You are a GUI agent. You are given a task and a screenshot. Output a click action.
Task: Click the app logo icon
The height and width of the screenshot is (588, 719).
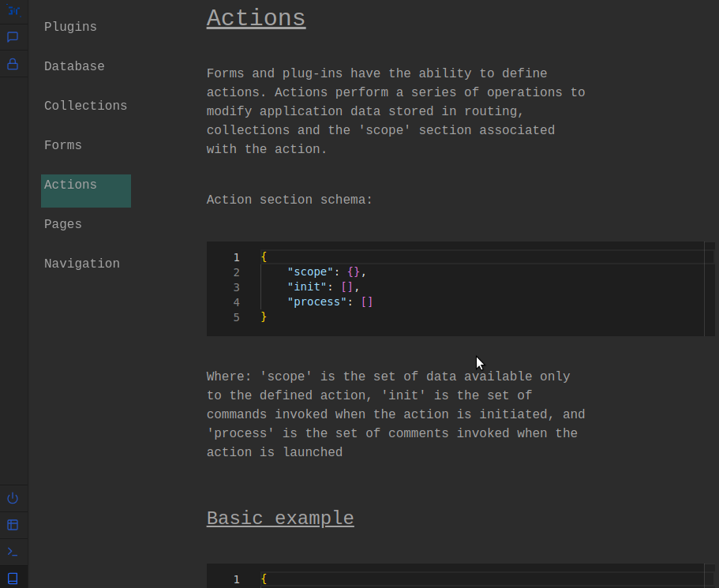13,10
